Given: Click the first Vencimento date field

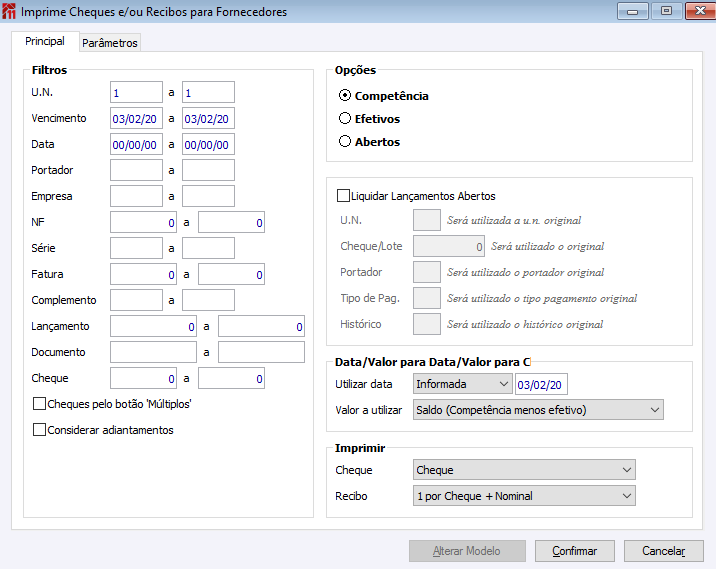Looking at the screenshot, I should click(135, 118).
